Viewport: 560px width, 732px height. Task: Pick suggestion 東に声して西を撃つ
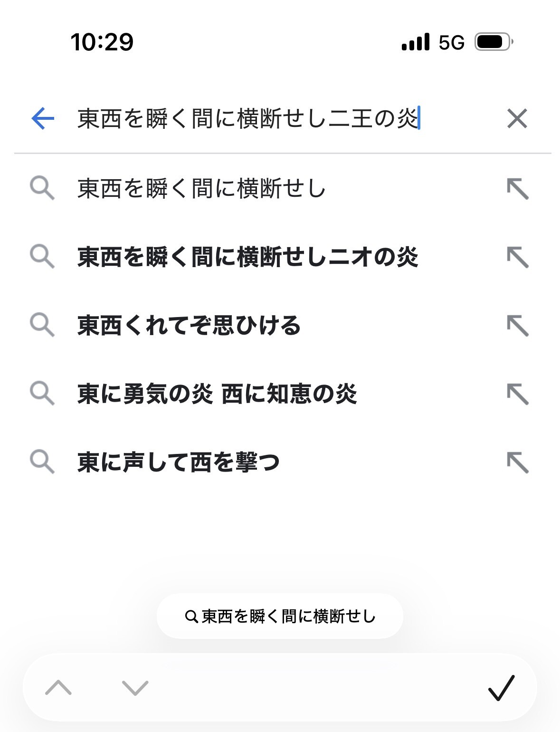(179, 462)
